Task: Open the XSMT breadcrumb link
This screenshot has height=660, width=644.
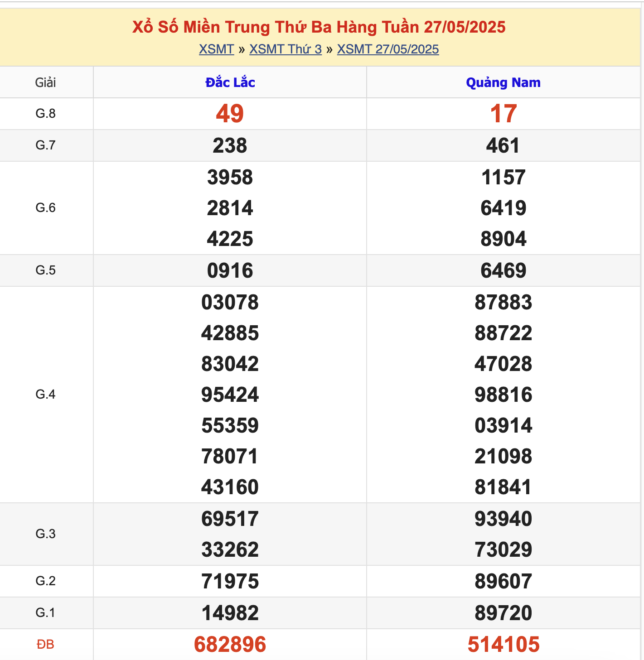Action: click(216, 49)
